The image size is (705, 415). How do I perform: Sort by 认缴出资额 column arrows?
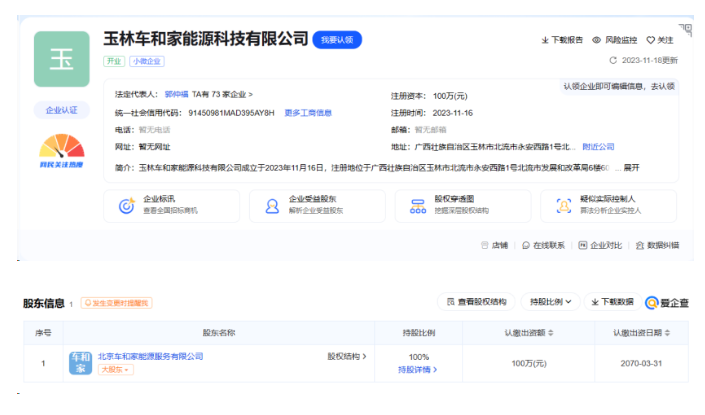(x=551, y=333)
